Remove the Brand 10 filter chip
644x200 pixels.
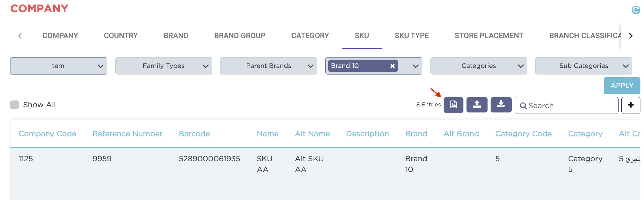(392, 66)
